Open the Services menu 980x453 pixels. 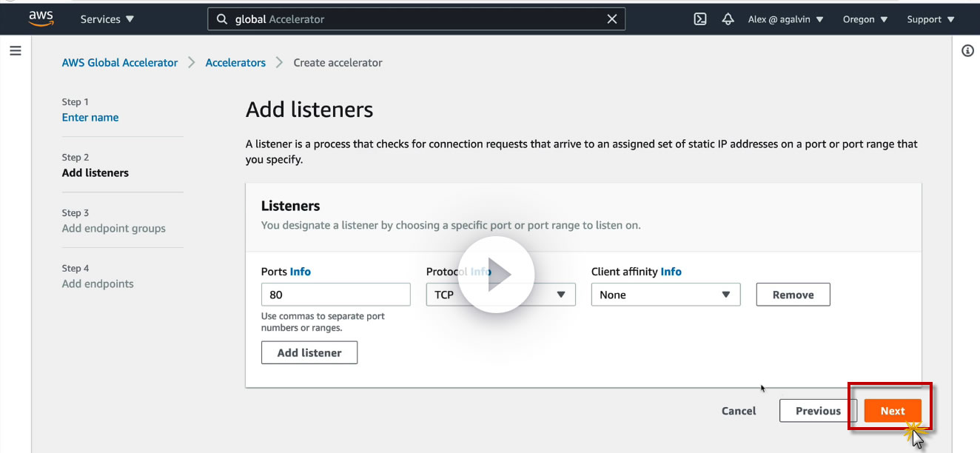tap(107, 19)
